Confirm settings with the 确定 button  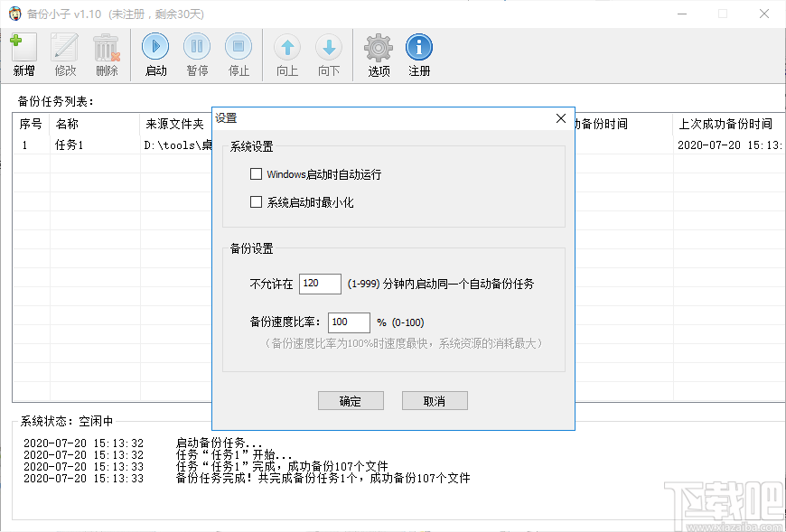click(x=351, y=400)
